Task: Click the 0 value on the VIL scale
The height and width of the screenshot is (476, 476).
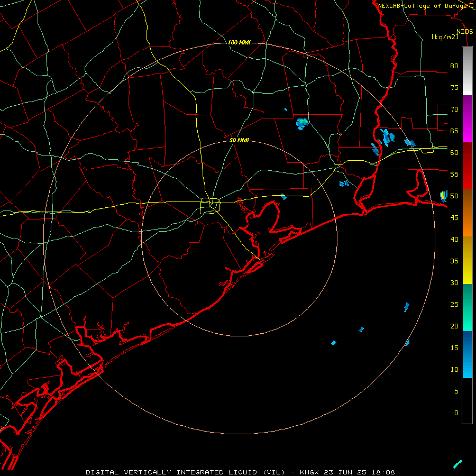Action: 456,413
